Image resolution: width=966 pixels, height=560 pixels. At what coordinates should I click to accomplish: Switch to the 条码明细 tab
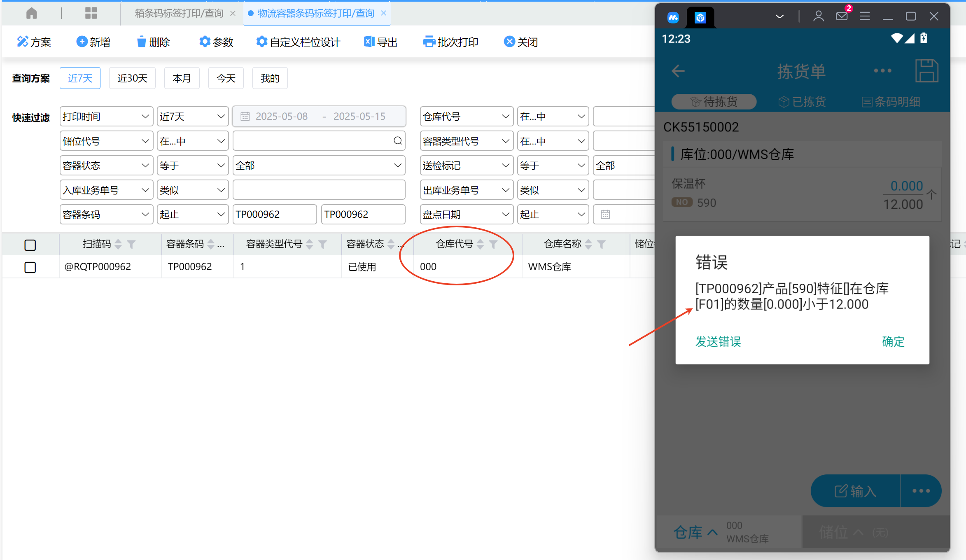coord(891,102)
